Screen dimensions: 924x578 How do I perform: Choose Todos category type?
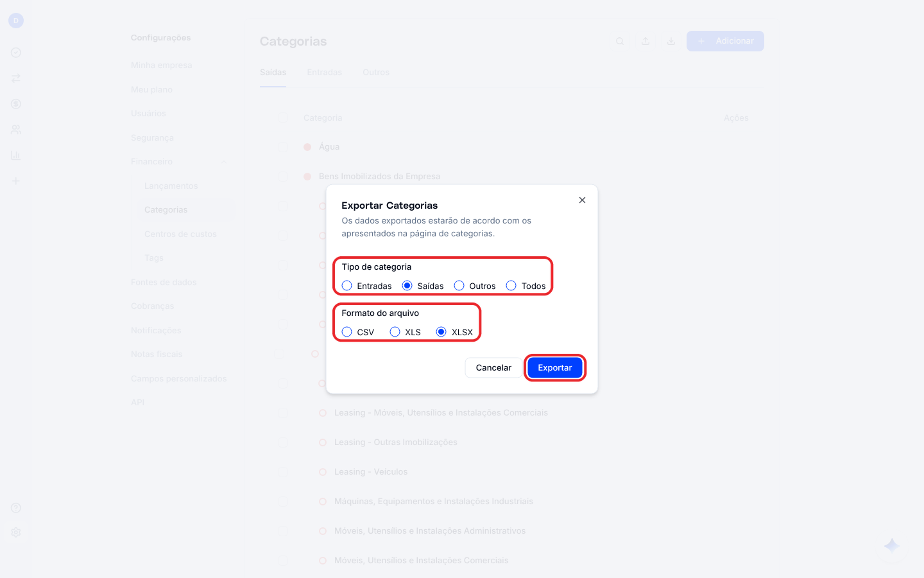click(x=511, y=286)
